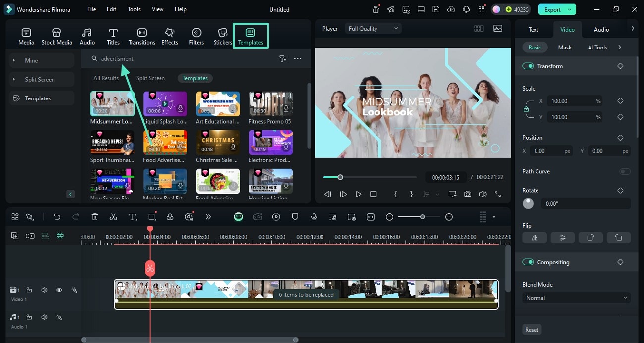This screenshot has width=644, height=343.
Task: Click the gift icon in title bar
Action: (376, 9)
